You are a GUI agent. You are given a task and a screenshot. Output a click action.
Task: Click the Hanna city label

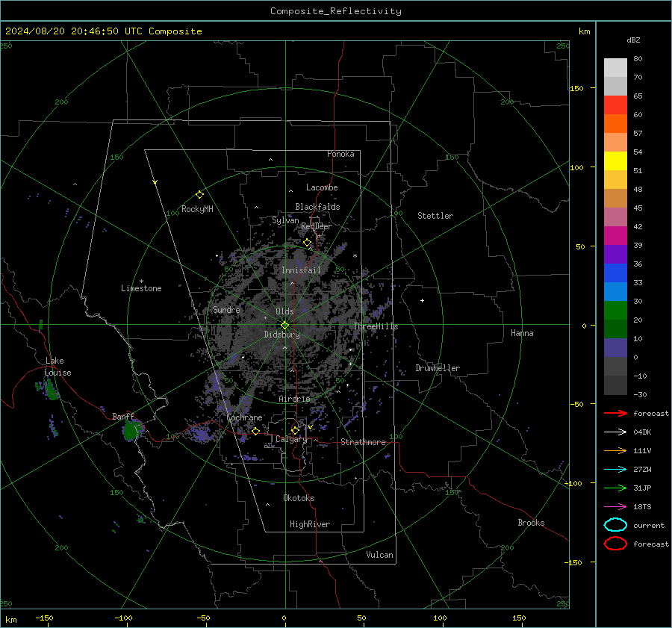coord(522,333)
